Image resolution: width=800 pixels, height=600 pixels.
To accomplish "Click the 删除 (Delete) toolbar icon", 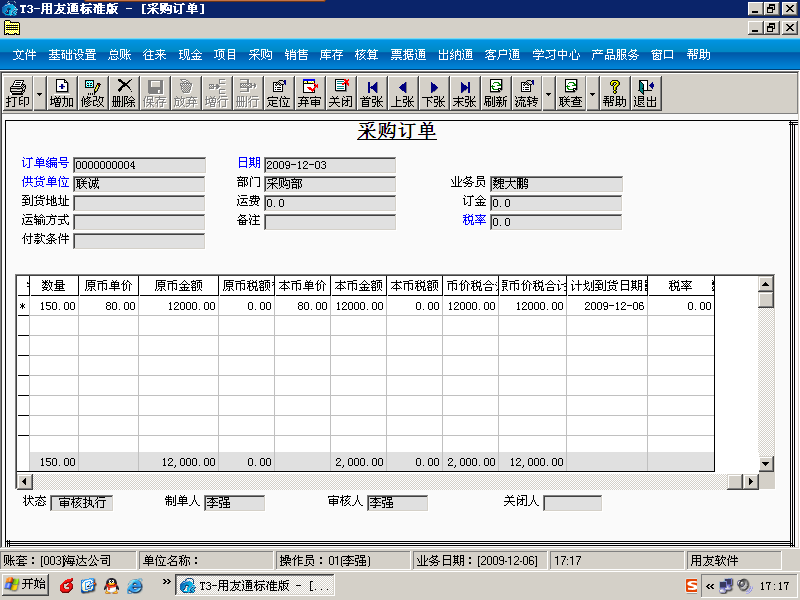I will tap(123, 93).
